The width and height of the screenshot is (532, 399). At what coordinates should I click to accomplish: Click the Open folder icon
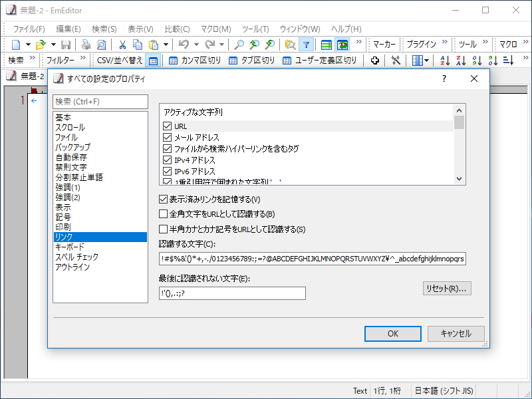click(x=41, y=45)
